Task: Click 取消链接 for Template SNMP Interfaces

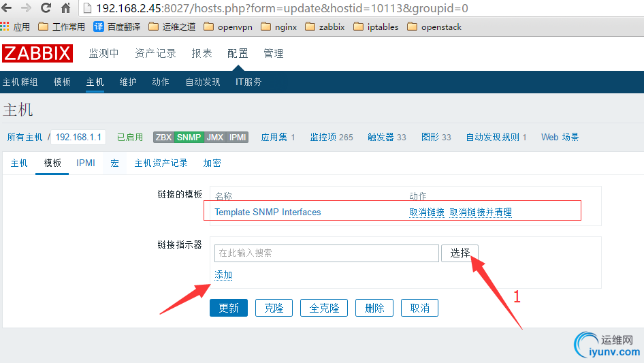Action: pos(427,212)
